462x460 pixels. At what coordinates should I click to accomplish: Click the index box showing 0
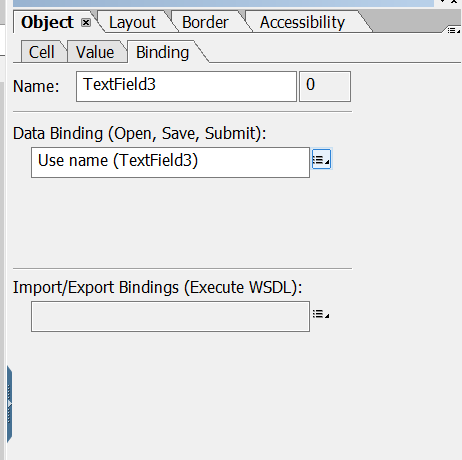click(325, 86)
